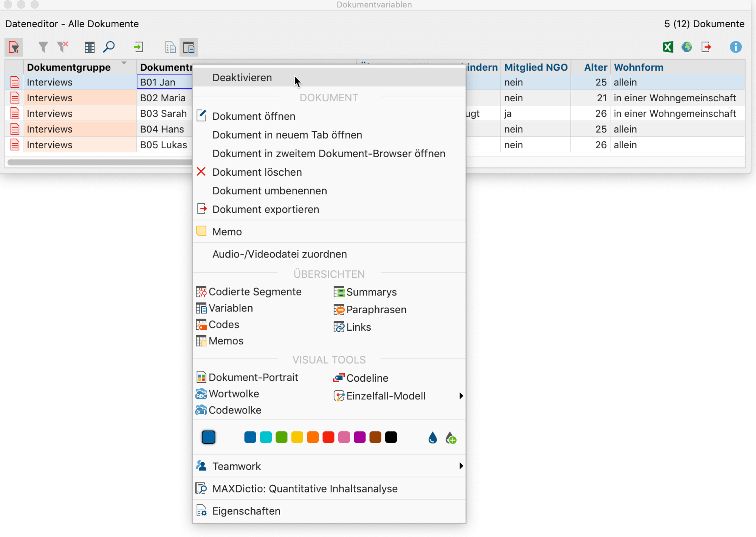Pick the red color swatch
Screen dimensions: 756x537
[328, 437]
